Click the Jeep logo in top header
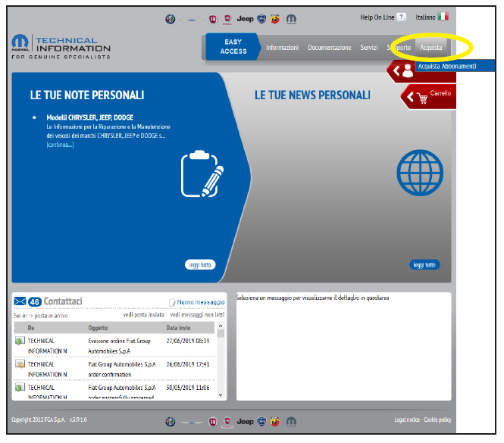This screenshot has height=443, width=504. tap(246, 19)
